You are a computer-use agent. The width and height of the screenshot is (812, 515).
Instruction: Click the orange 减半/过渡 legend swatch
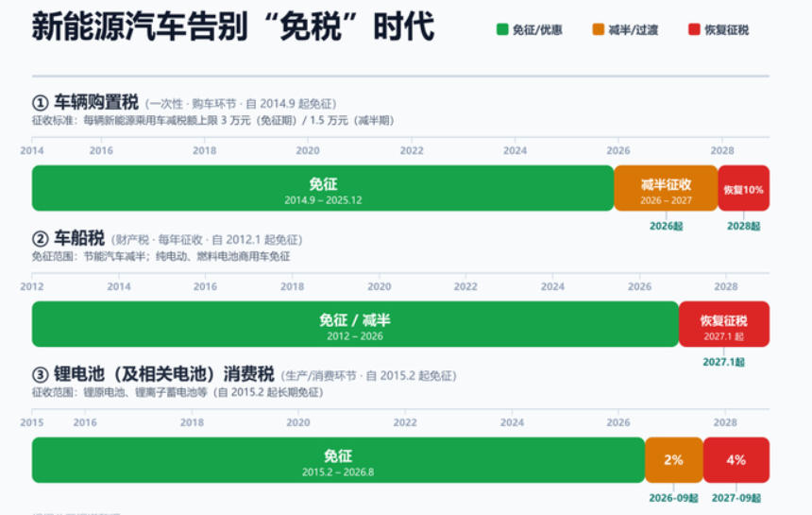pyautogui.click(x=598, y=29)
